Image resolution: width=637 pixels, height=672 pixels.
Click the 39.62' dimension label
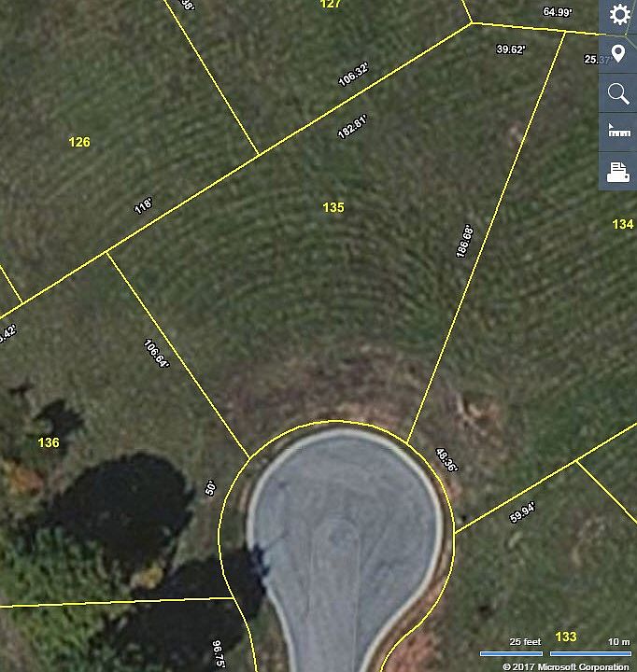[x=511, y=49]
